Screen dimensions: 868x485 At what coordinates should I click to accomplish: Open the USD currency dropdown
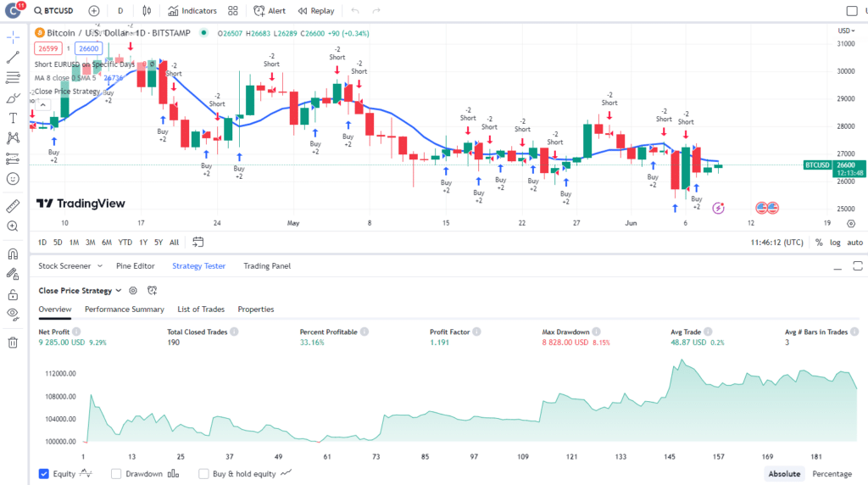[846, 31]
